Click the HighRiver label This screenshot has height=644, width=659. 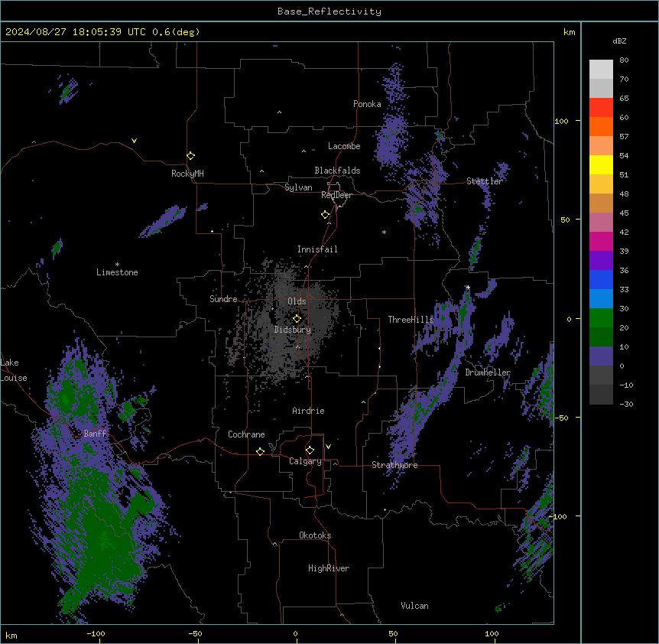(329, 568)
